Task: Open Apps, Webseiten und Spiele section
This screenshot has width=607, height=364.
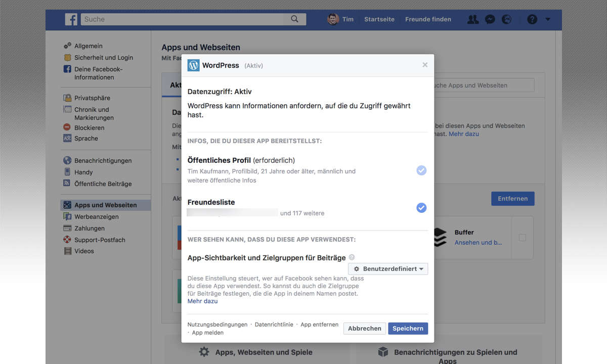Action: coord(256,352)
